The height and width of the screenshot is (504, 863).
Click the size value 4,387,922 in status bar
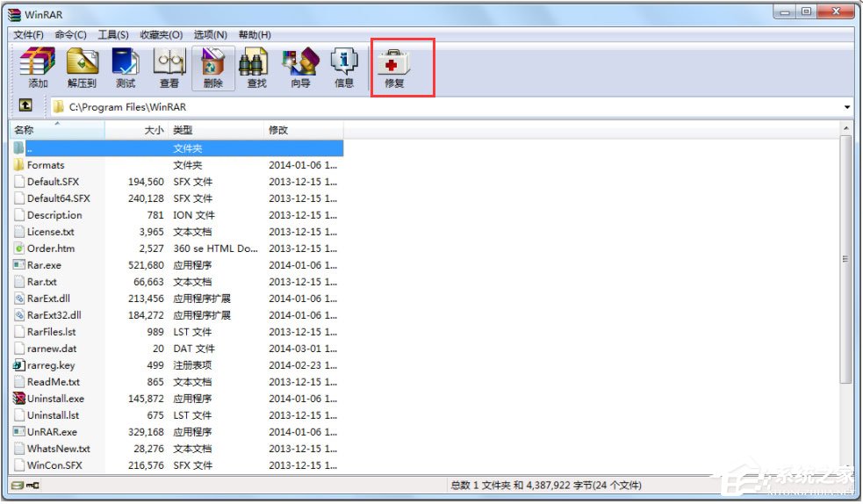pyautogui.click(x=548, y=486)
